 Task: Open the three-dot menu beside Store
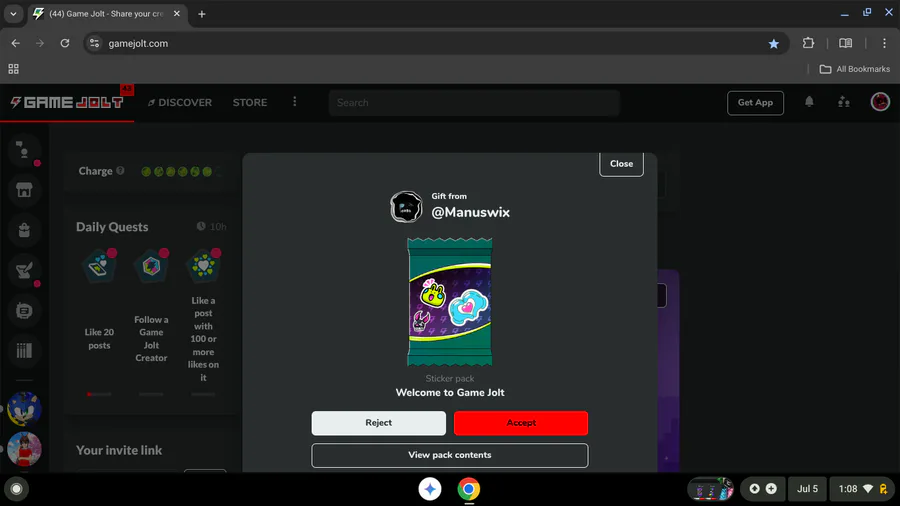pos(294,102)
